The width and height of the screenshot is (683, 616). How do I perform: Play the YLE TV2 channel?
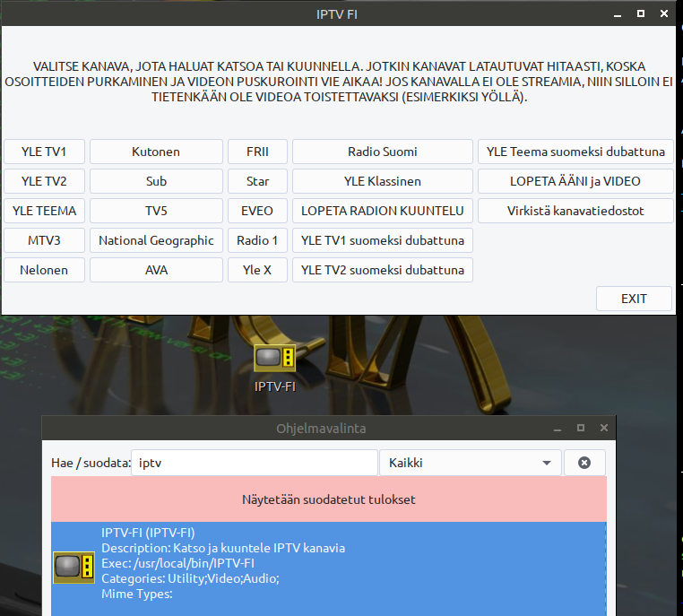point(44,181)
